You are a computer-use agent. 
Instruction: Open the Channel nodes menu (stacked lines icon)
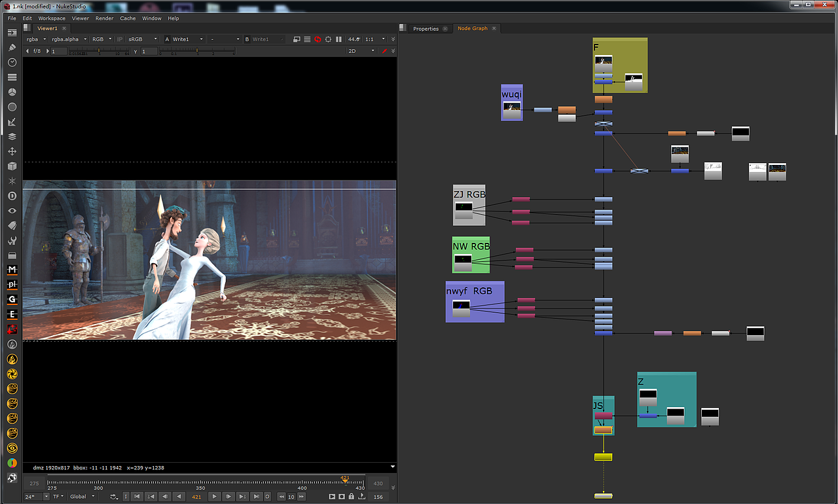tap(12, 77)
